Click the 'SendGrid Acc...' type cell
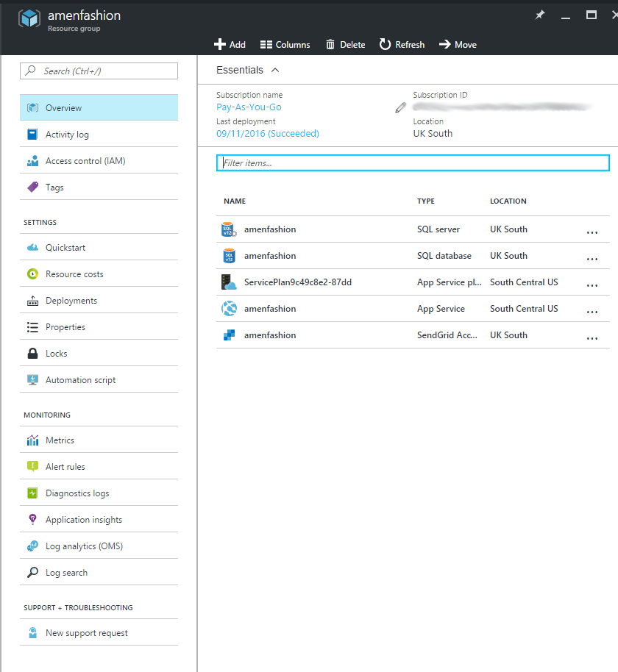Viewport: 618px width, 672px height. (x=447, y=335)
